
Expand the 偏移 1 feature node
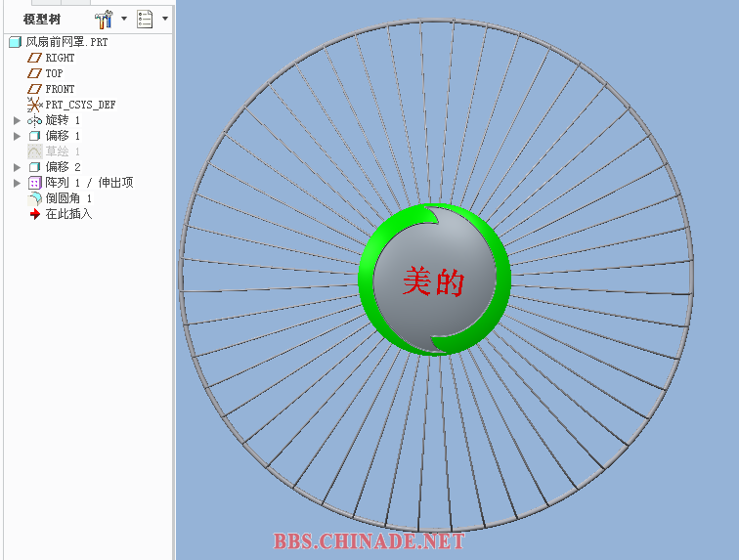point(17,136)
